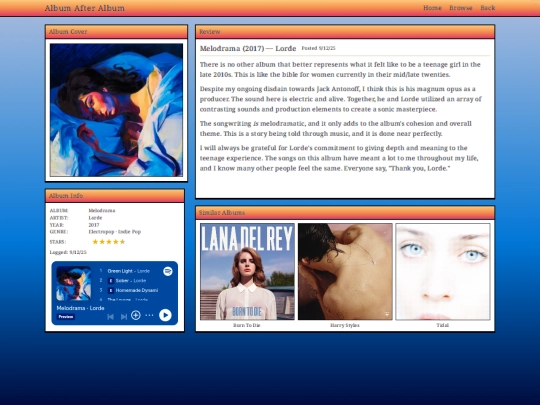Click the Review panel header

tap(345, 32)
